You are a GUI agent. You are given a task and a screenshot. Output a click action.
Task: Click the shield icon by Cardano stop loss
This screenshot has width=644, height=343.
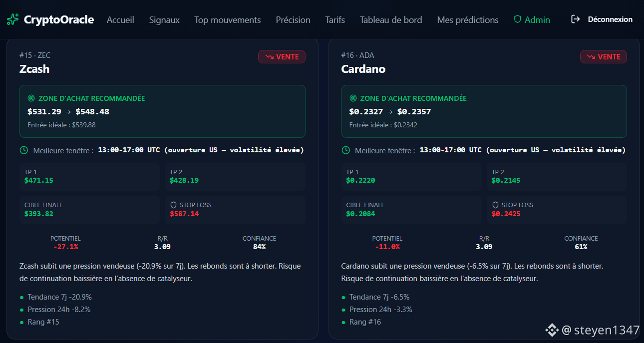pos(495,205)
